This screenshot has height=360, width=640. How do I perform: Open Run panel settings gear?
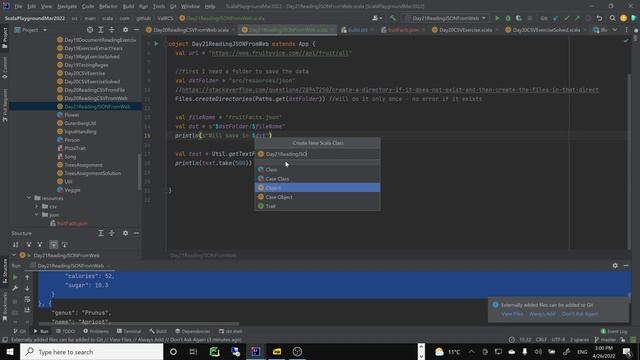click(615, 265)
